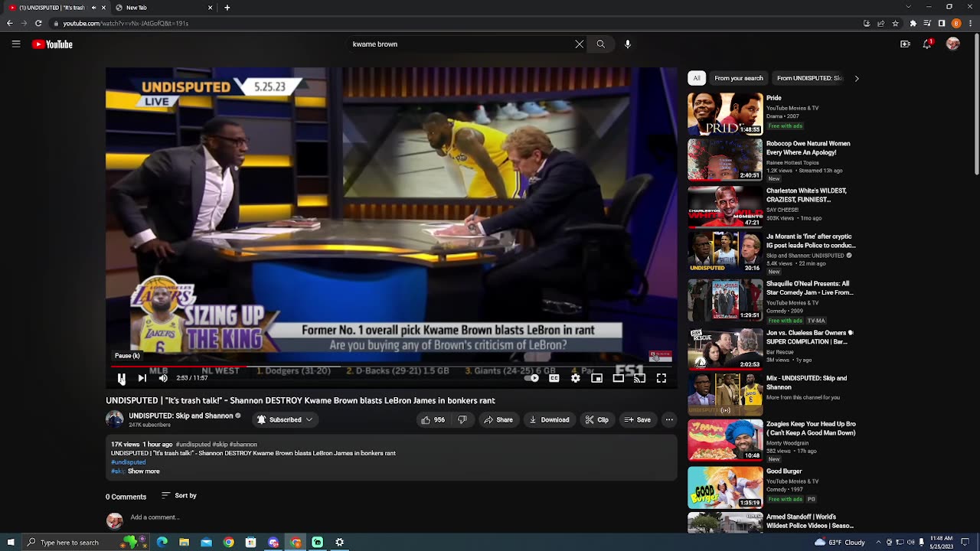980x551 pixels.
Task: Reload the page with the refresh button
Action: pos(38,24)
